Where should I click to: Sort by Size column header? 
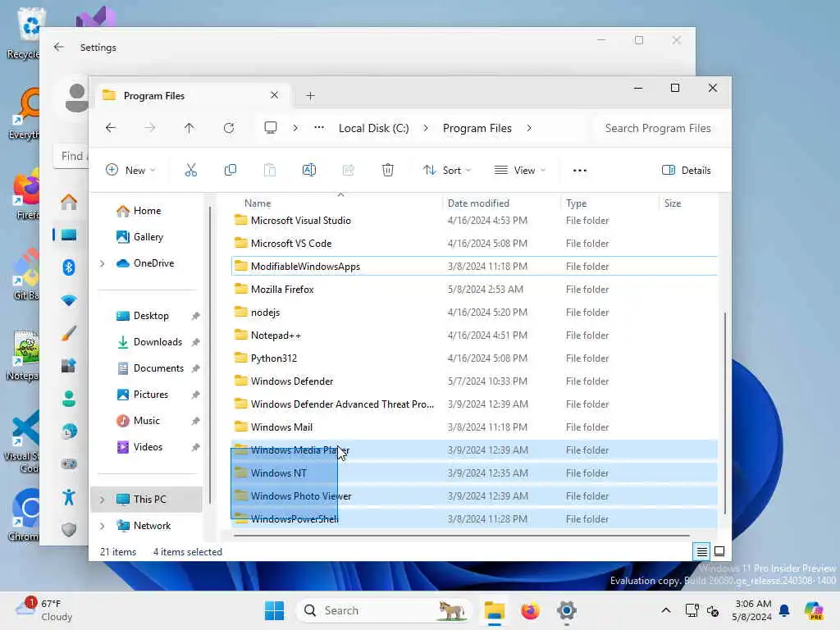(673, 203)
